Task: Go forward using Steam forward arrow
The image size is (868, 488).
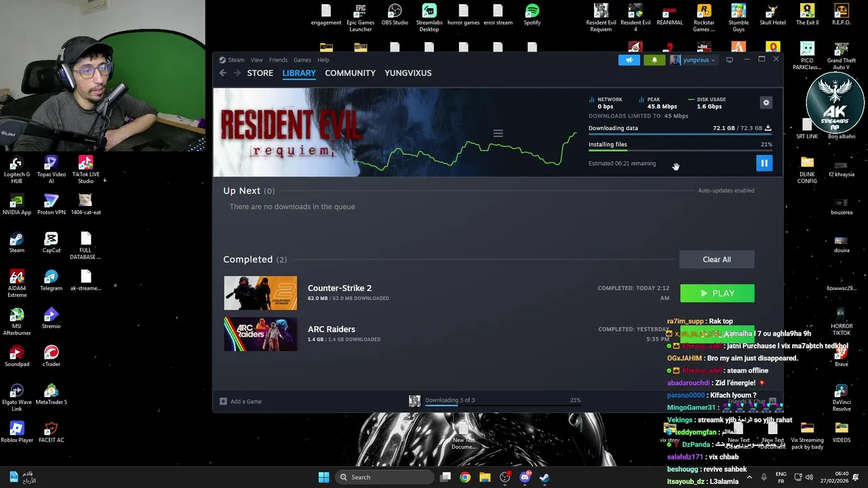Action: (x=237, y=73)
